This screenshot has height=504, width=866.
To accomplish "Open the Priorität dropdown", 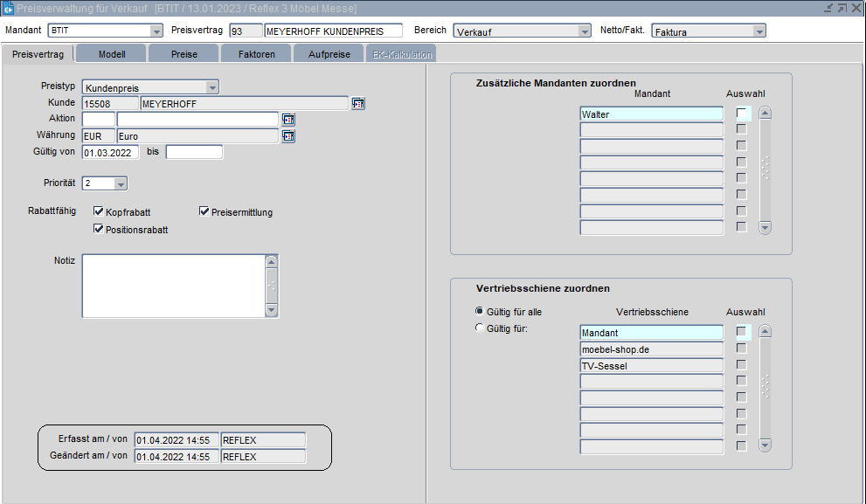I will pos(120,183).
